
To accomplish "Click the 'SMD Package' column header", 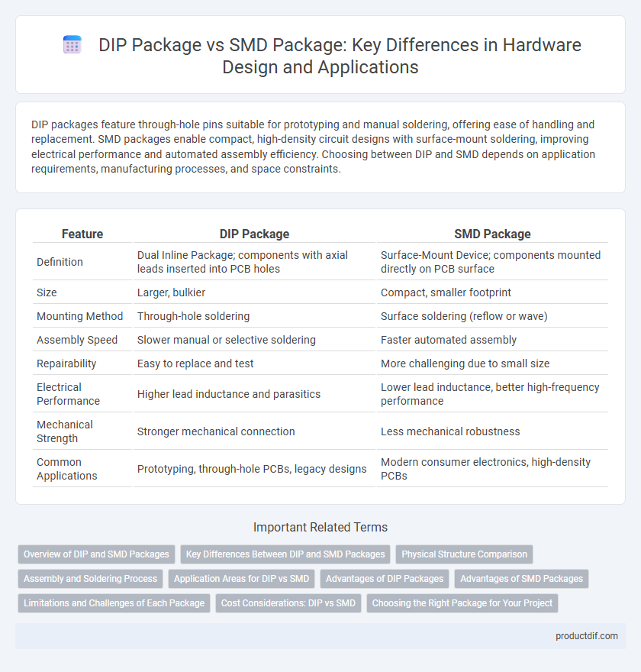I will click(x=492, y=234).
